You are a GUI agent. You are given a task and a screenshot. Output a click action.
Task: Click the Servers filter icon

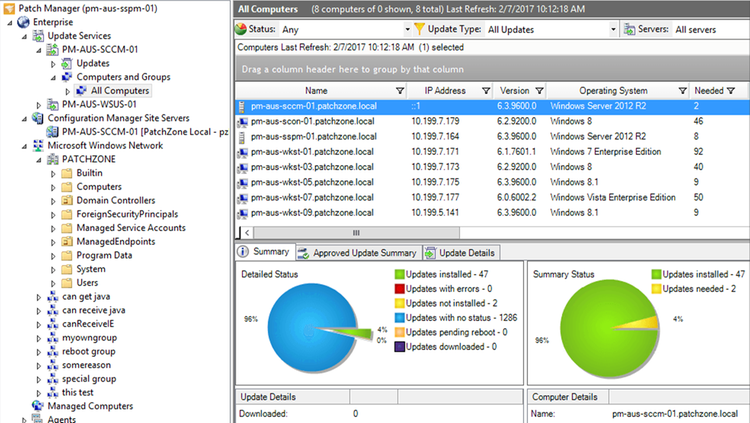[x=629, y=29]
